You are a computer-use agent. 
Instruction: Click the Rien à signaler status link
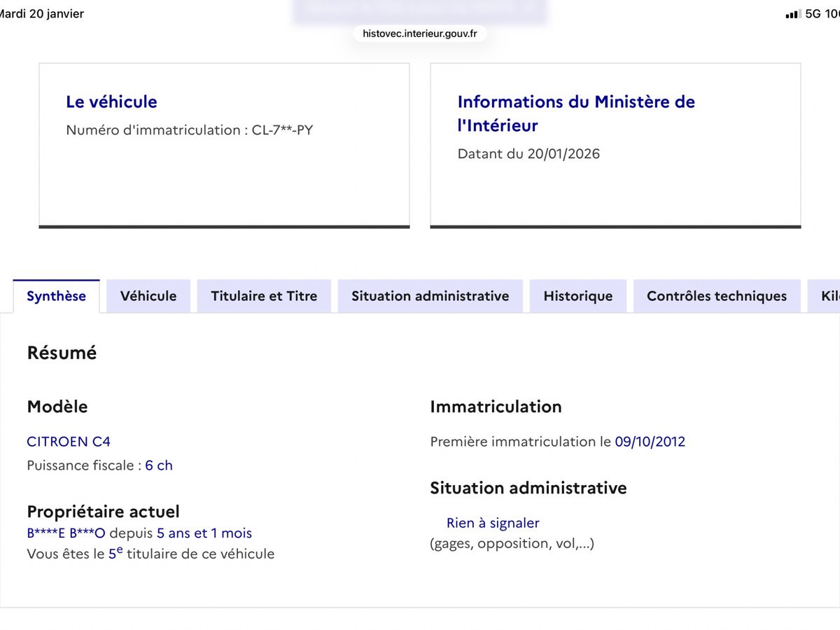(493, 522)
